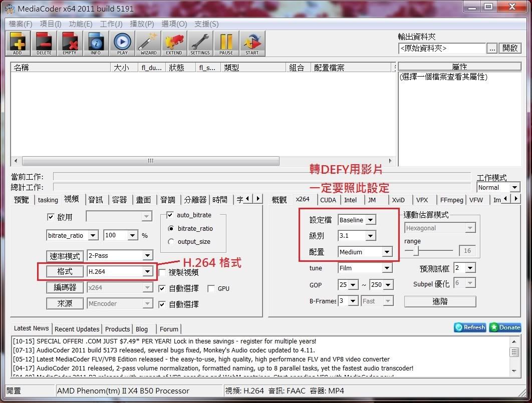Click the 格式 button

[65, 271]
